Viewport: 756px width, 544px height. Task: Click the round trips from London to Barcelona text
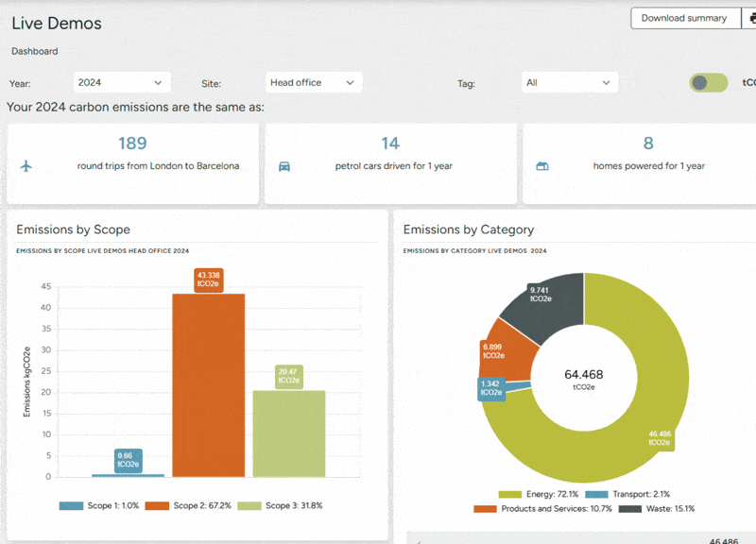coord(158,166)
